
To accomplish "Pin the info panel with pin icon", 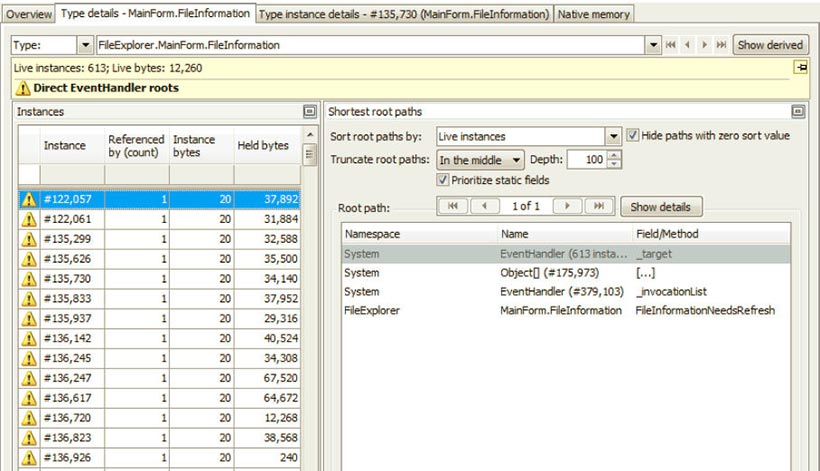I will pos(801,67).
